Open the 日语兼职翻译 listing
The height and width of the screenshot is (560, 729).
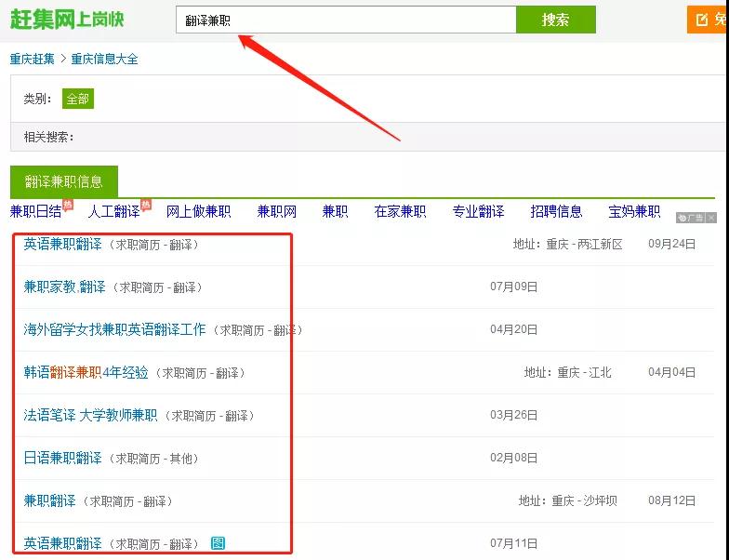click(x=62, y=459)
